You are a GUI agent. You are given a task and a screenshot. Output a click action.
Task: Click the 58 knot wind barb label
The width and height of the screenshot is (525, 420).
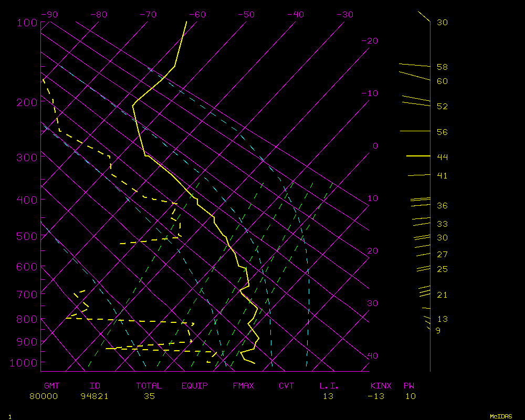(x=442, y=67)
